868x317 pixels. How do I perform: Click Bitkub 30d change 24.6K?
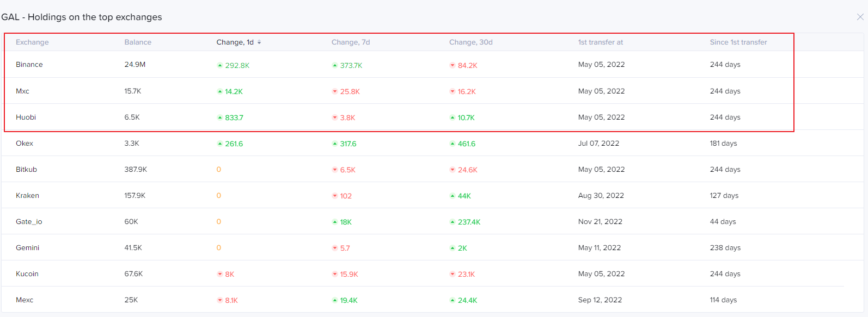point(468,170)
